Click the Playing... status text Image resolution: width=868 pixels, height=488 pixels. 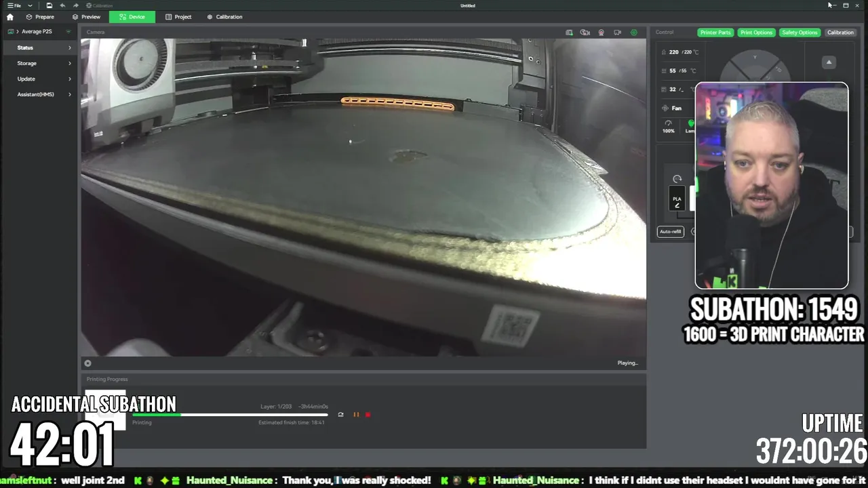pos(627,363)
